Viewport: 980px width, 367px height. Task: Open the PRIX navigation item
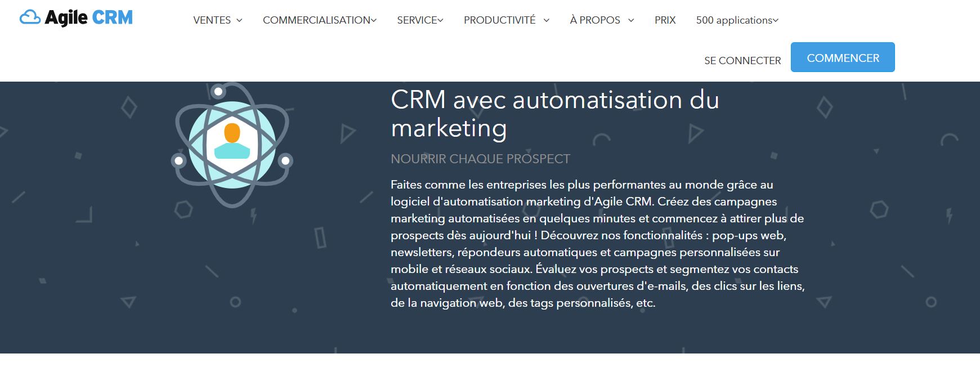tap(665, 20)
